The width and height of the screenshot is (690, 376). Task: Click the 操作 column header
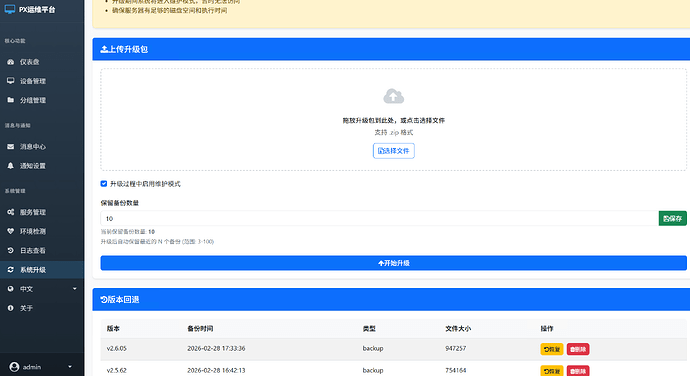pos(547,328)
